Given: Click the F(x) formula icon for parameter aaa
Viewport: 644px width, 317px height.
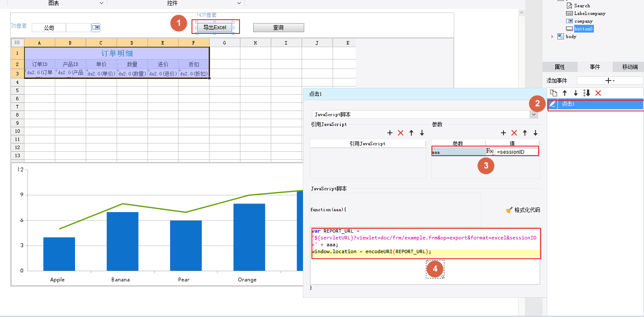Looking at the screenshot, I should 490,152.
